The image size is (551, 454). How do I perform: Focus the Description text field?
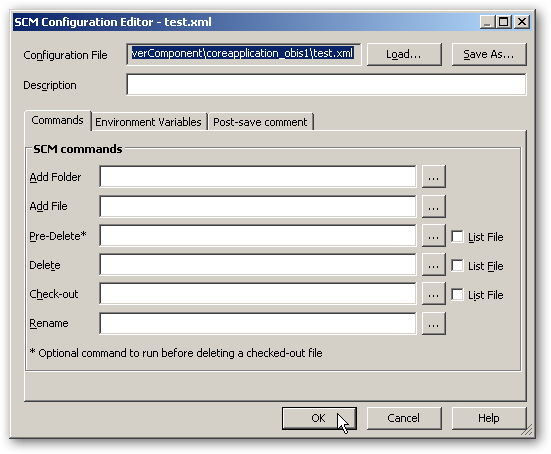326,84
